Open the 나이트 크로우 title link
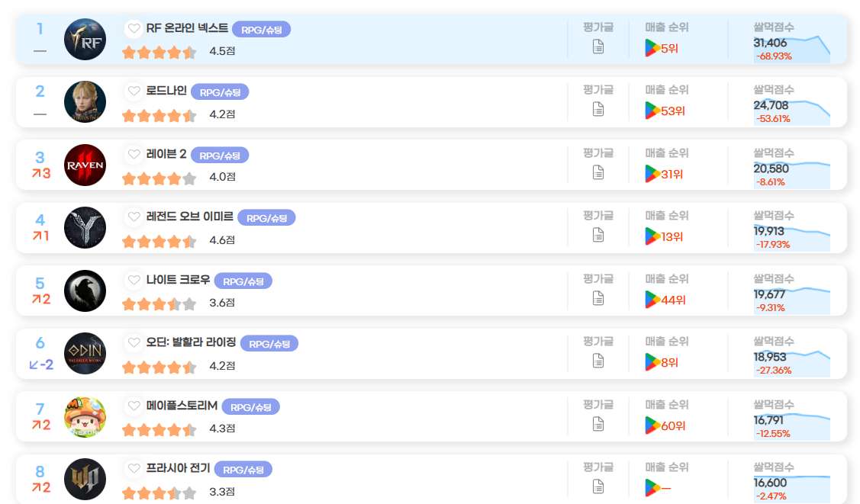Screen dimensions: 860x504 (x=178, y=280)
